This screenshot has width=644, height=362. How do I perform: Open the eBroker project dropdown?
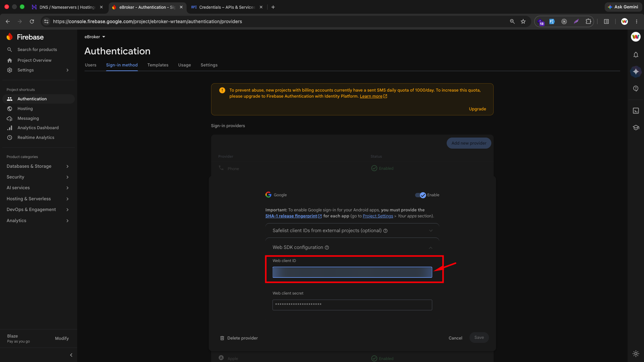pyautogui.click(x=95, y=37)
